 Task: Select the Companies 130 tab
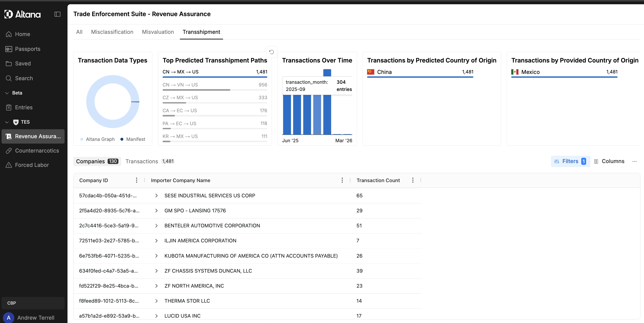[97, 161]
